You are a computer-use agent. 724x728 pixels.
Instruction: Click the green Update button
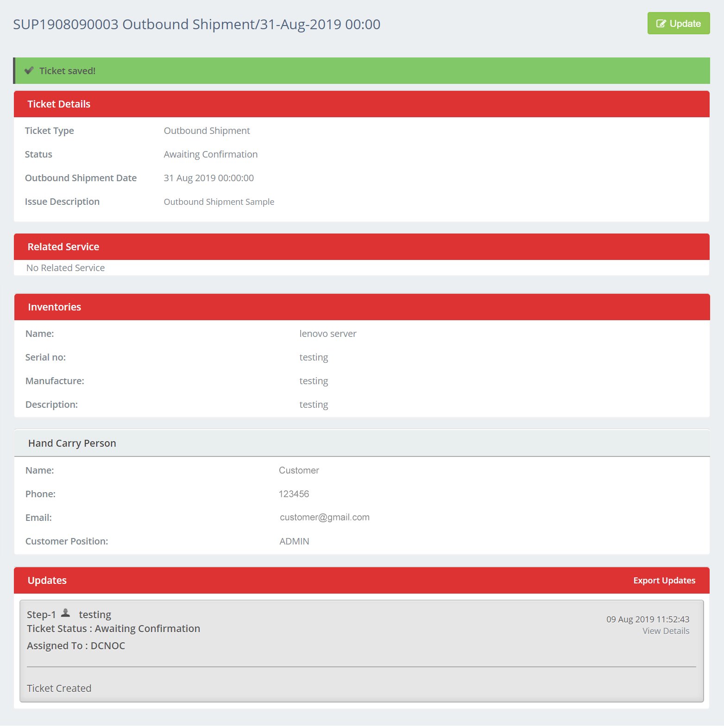(x=678, y=24)
